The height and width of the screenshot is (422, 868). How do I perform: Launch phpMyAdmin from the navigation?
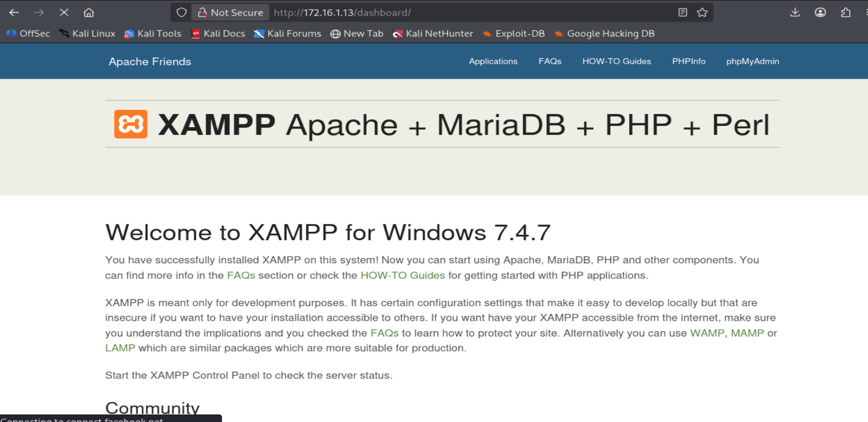coord(753,61)
